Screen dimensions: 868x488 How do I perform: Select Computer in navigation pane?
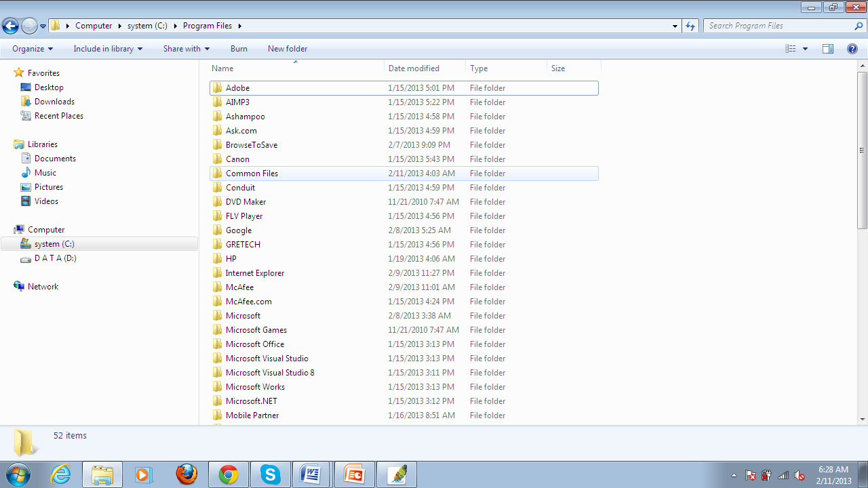(46, 230)
